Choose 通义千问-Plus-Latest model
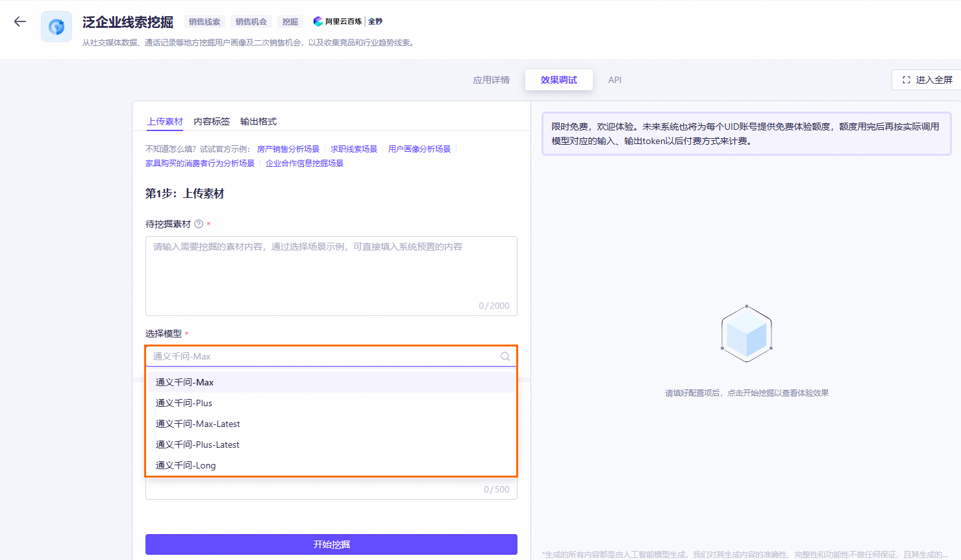This screenshot has height=560, width=961. [331, 444]
